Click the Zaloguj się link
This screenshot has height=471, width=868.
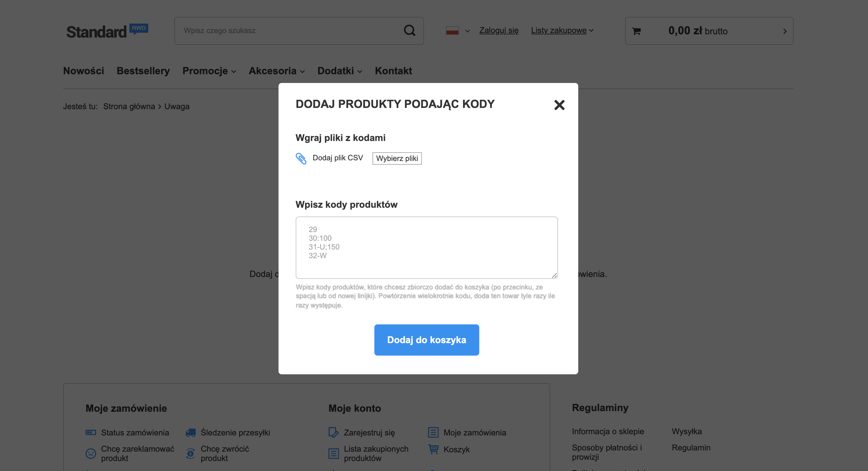click(499, 30)
